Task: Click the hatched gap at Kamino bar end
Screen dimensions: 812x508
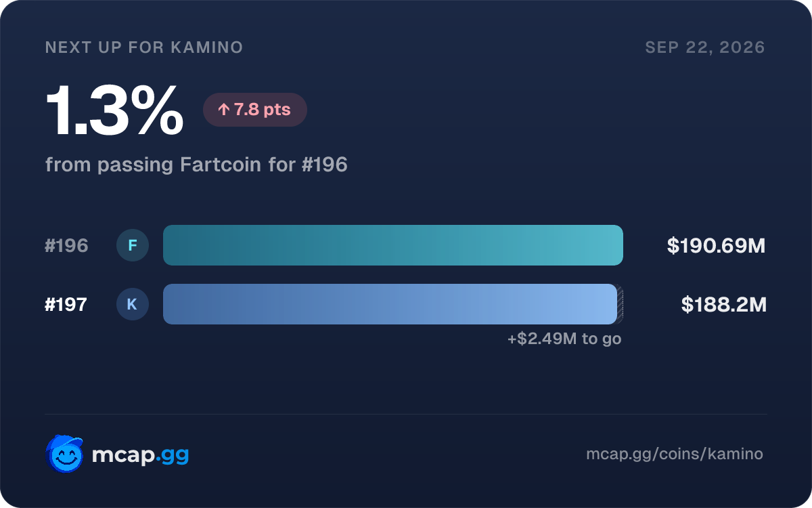Action: [620, 304]
